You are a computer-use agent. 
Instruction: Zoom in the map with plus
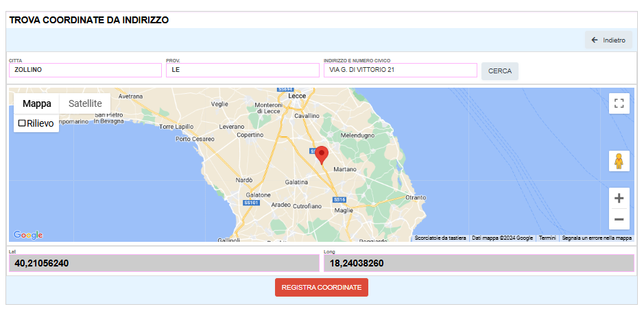[619, 199]
